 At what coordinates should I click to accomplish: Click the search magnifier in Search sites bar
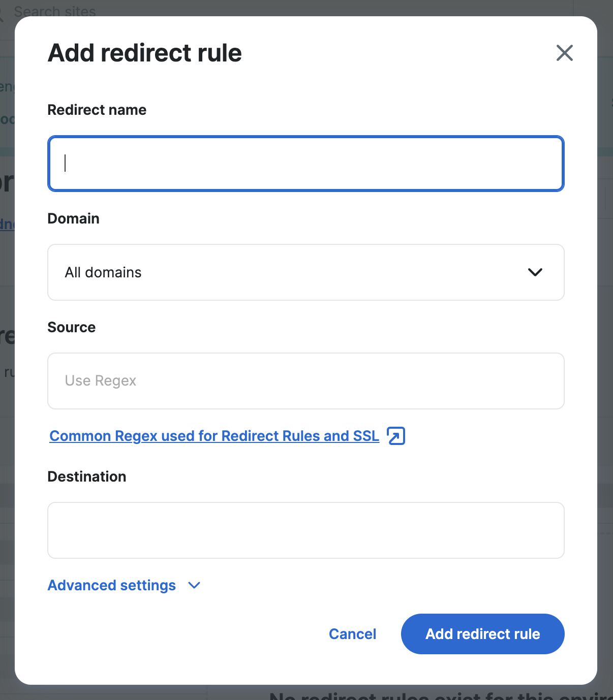[3, 11]
